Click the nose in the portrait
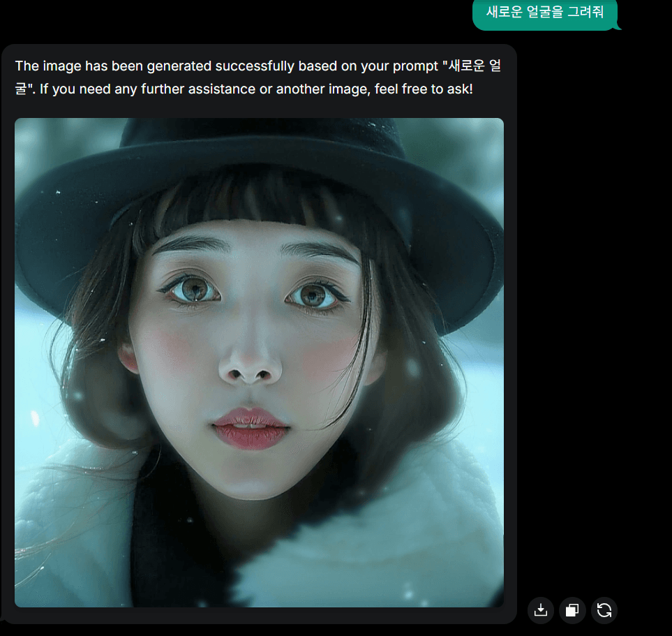This screenshot has width=672, height=636. point(250,365)
